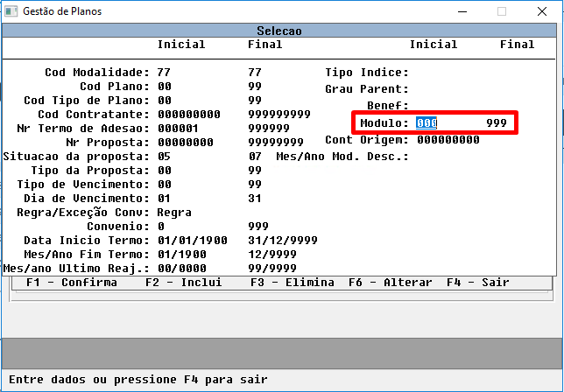Click Mes/Ano Fim Termo final 12/9999

tap(272, 255)
